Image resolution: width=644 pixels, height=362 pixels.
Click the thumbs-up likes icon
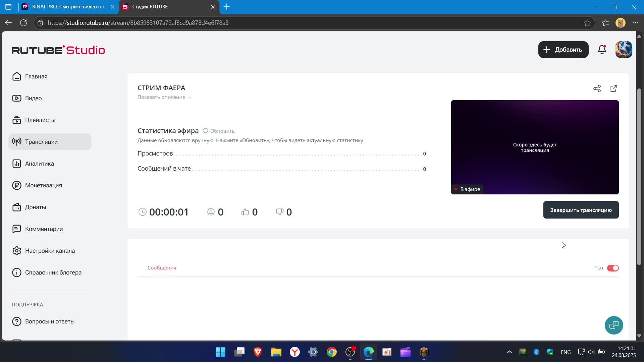245,212
